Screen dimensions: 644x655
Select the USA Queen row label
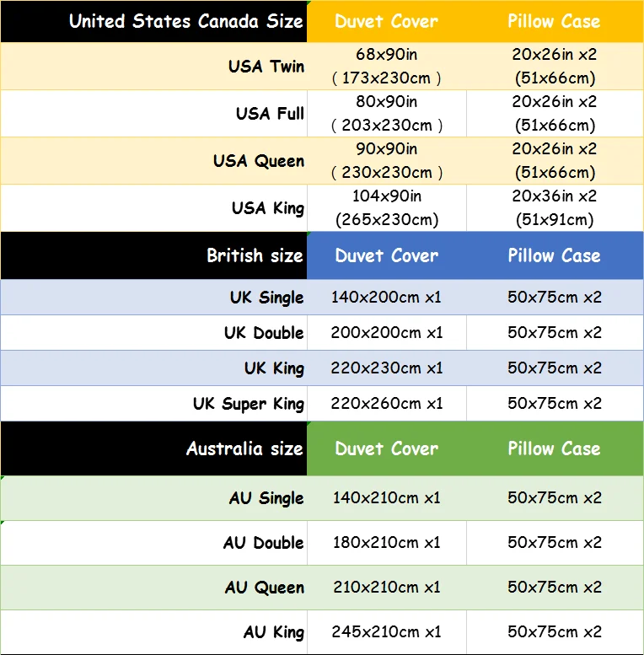click(259, 160)
